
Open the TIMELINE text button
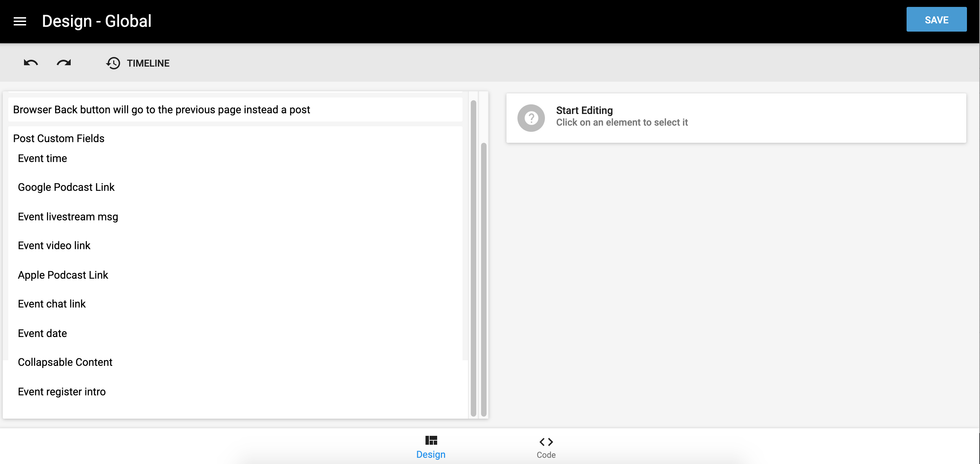(148, 63)
